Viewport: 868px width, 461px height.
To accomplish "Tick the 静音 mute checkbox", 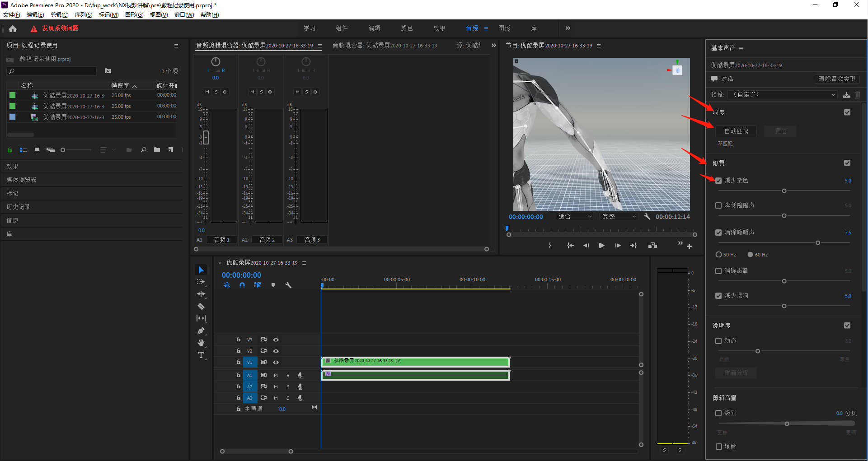I will (718, 447).
